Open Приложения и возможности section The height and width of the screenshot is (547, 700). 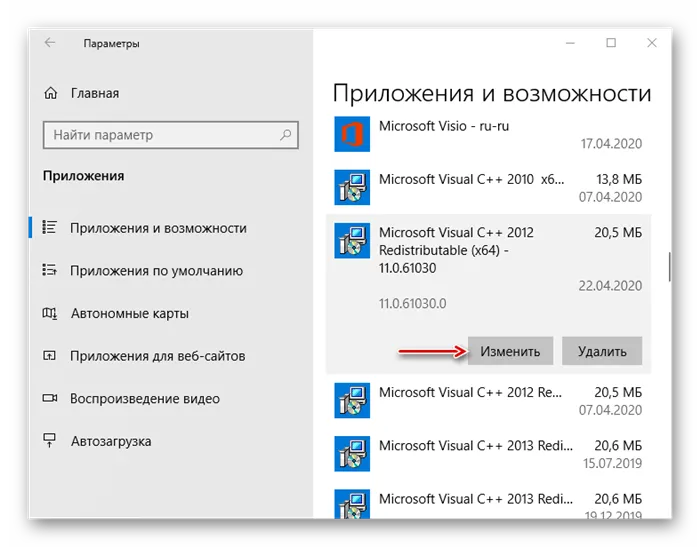[158, 228]
